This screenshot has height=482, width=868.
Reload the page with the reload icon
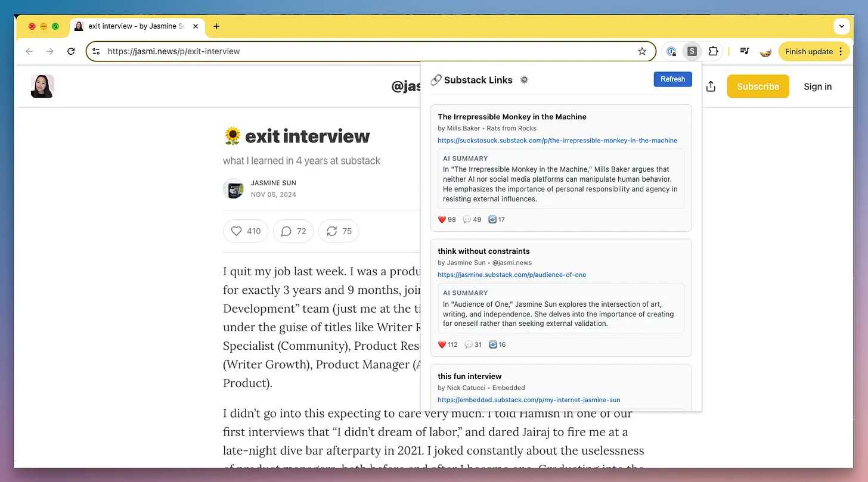click(71, 51)
